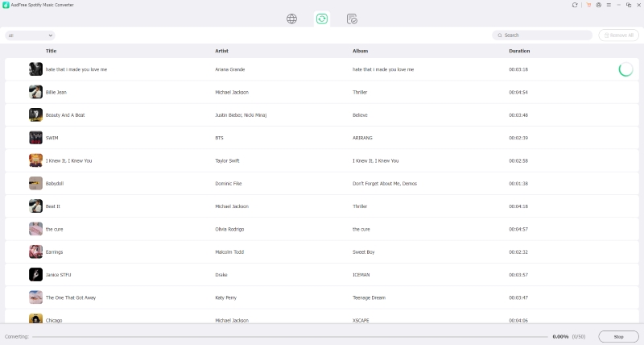Image resolution: width=644 pixels, height=345 pixels.
Task: Click the Album column header
Action: (x=360, y=51)
